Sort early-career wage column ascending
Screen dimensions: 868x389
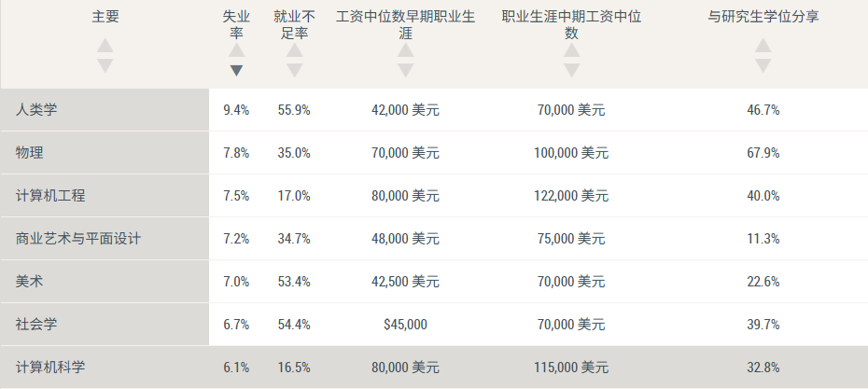click(405, 50)
